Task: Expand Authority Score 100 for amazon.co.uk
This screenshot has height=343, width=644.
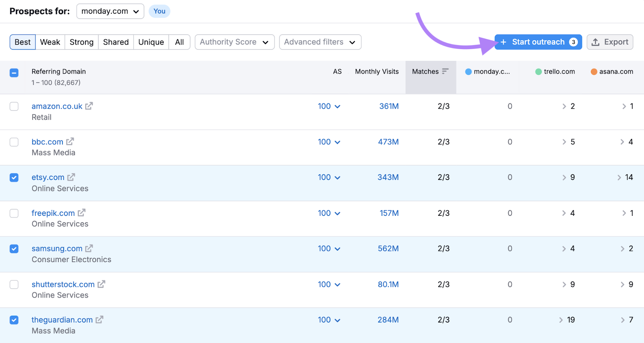Action: tap(329, 106)
